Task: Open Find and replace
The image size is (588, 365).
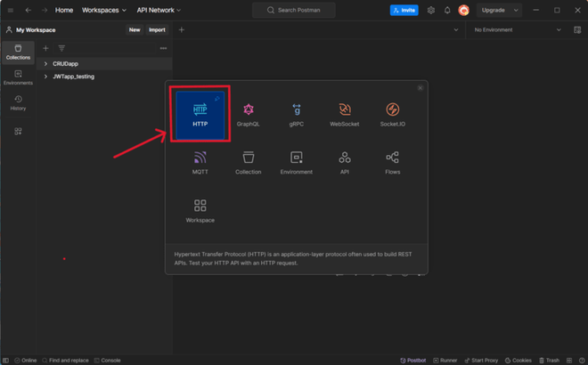Action: click(65, 361)
